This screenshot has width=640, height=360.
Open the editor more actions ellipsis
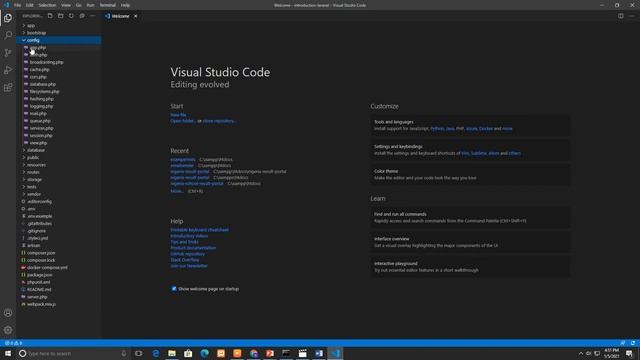pos(631,16)
